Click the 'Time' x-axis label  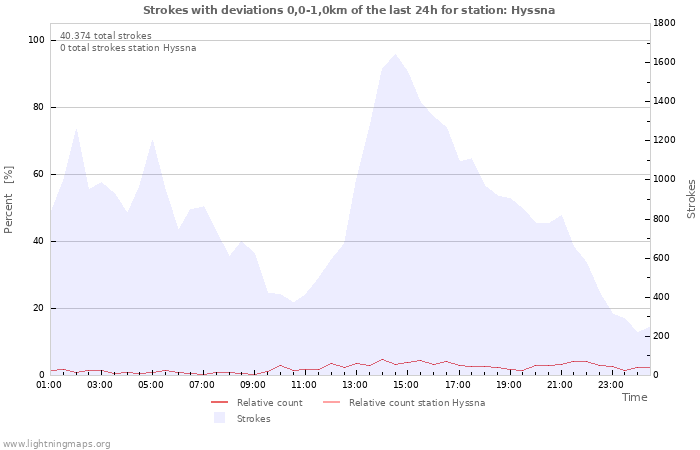634,397
